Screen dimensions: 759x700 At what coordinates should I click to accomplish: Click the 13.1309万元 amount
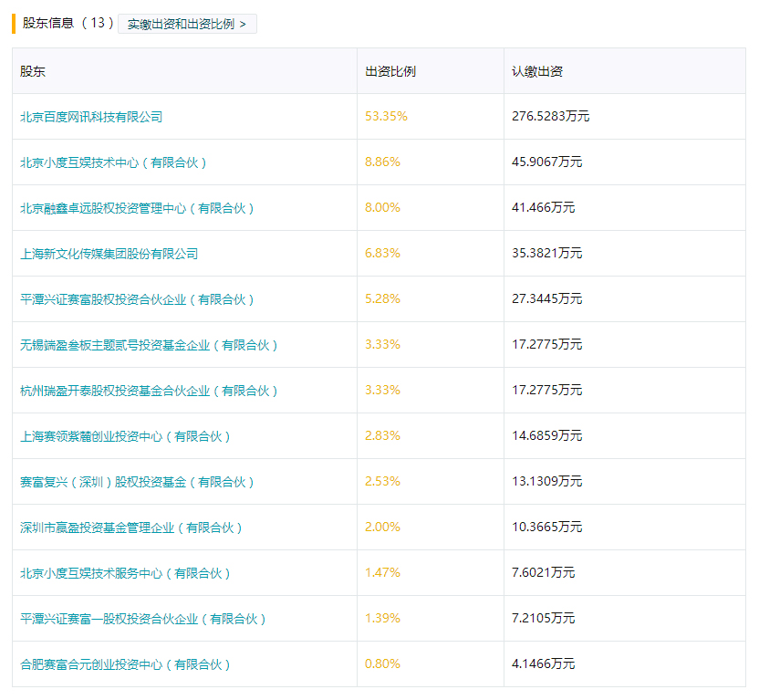[x=547, y=481]
